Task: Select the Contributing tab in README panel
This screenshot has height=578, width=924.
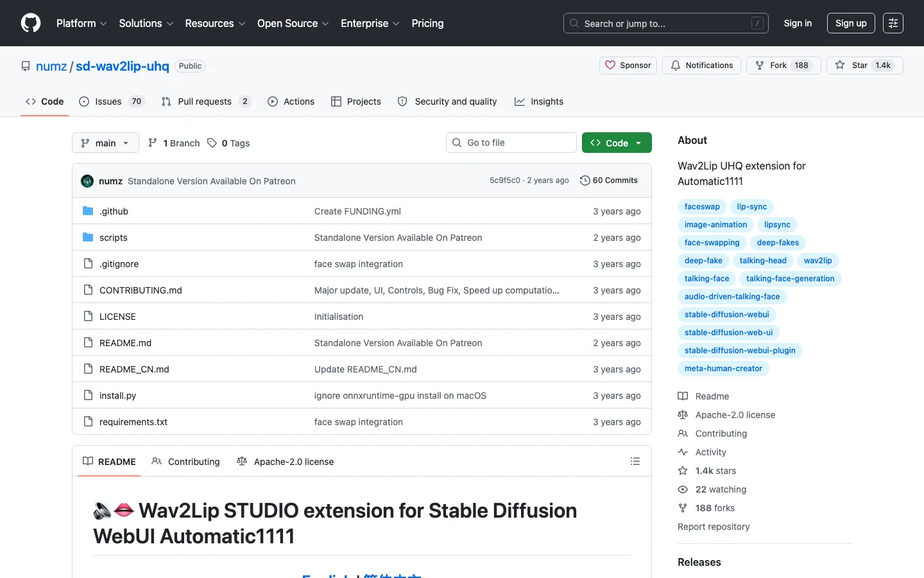Action: coord(185,462)
